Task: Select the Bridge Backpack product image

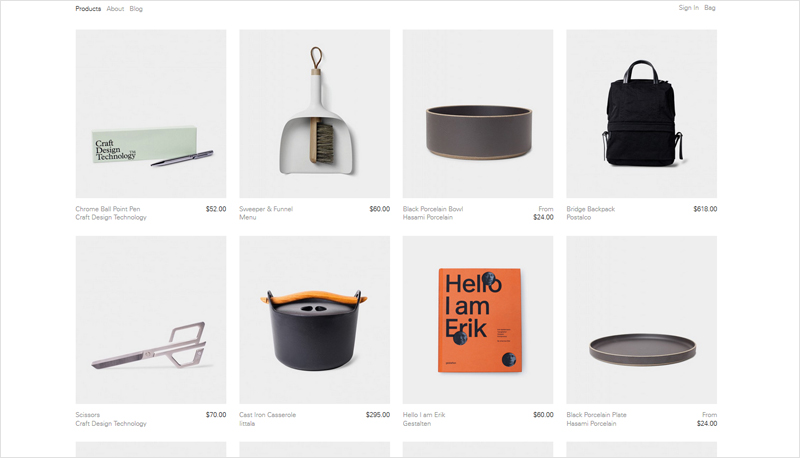Action: [642, 114]
